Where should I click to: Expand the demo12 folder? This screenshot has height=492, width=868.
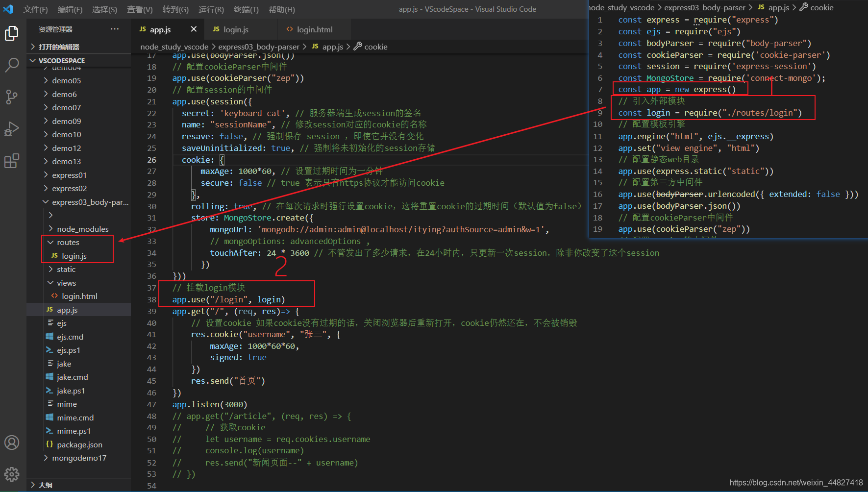tap(78, 148)
